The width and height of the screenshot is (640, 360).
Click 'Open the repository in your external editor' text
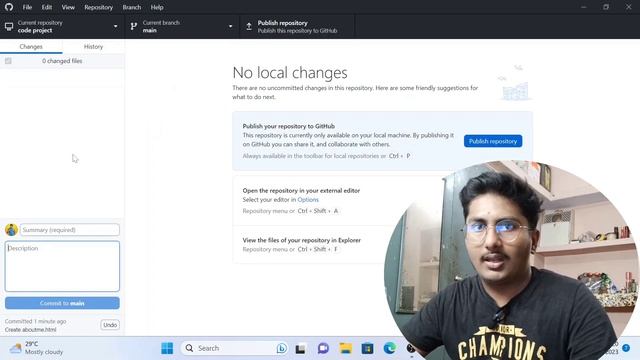pos(301,191)
